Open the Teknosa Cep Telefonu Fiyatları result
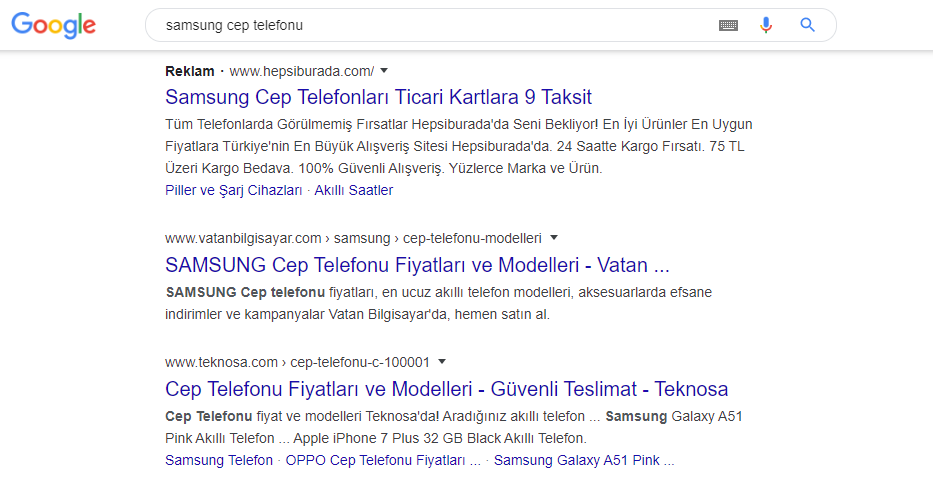The width and height of the screenshot is (933, 485). tap(446, 389)
